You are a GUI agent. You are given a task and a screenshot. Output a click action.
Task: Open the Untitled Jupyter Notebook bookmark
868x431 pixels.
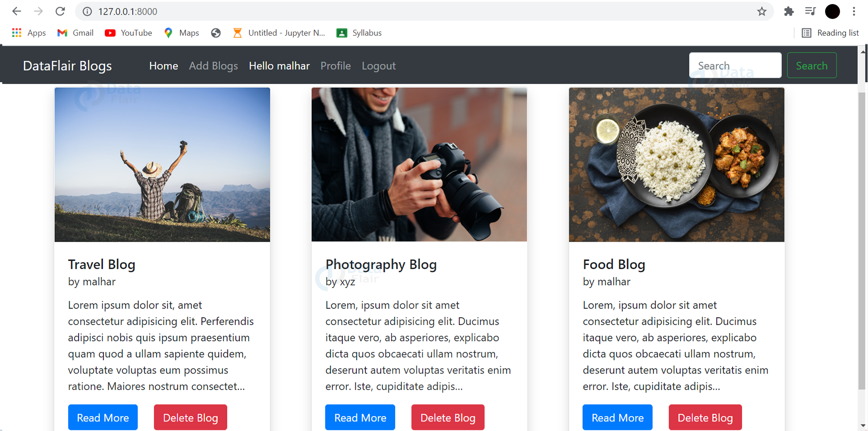[278, 33]
